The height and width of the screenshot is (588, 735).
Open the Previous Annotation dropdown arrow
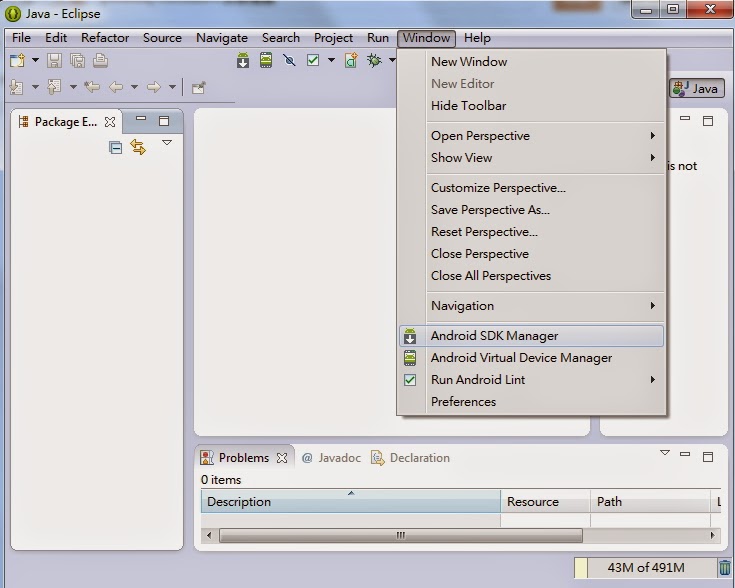(x=74, y=87)
